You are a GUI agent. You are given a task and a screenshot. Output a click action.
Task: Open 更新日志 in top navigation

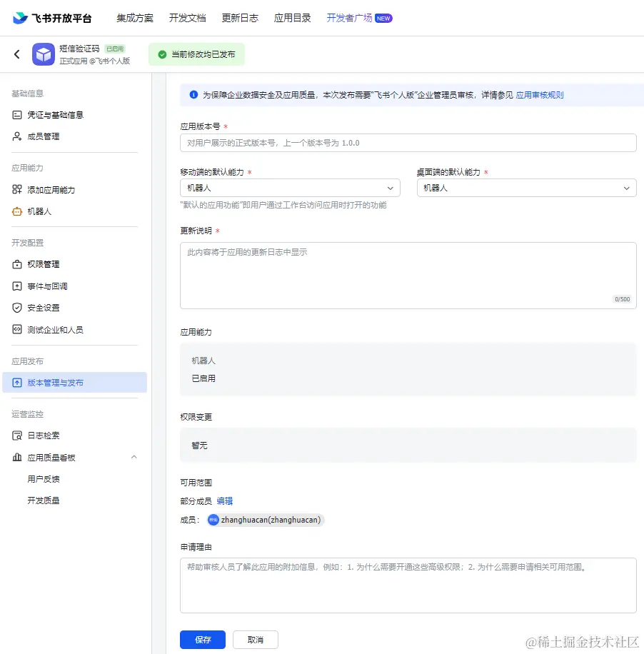(x=240, y=18)
